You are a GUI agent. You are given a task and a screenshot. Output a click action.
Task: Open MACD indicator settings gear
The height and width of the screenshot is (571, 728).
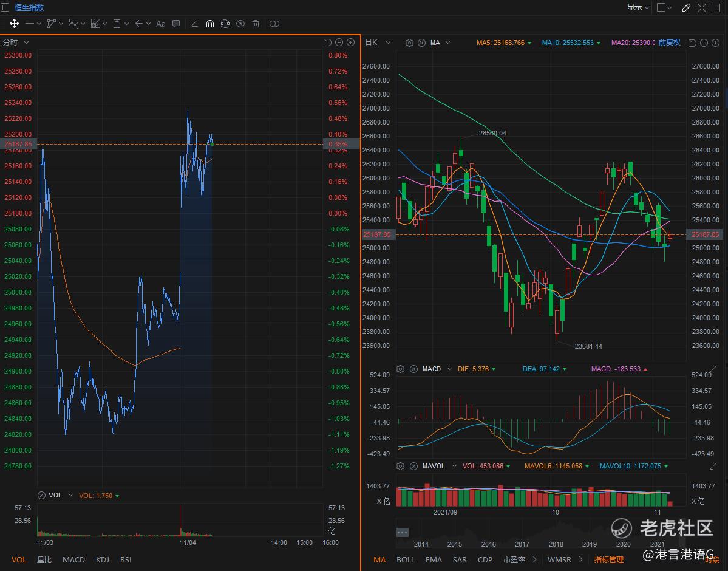[401, 369]
